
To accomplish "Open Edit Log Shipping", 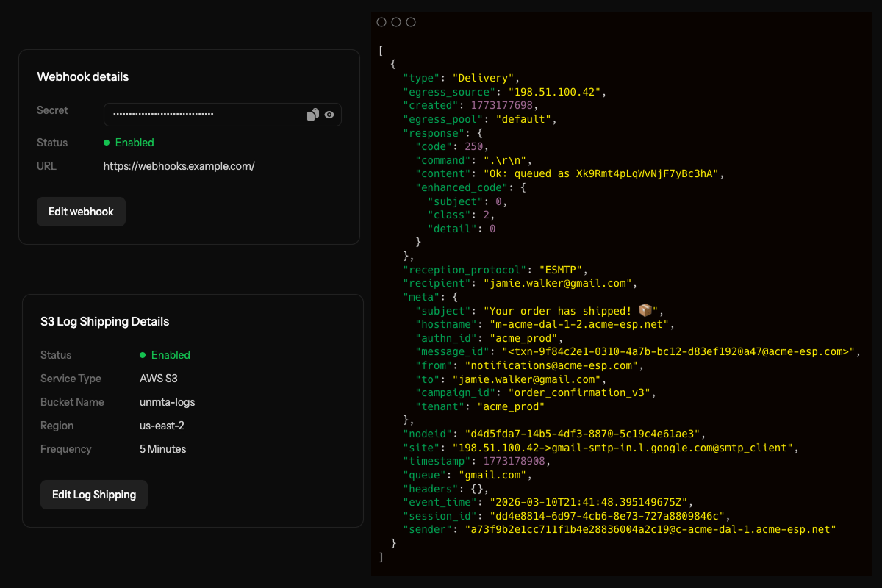I will [94, 495].
